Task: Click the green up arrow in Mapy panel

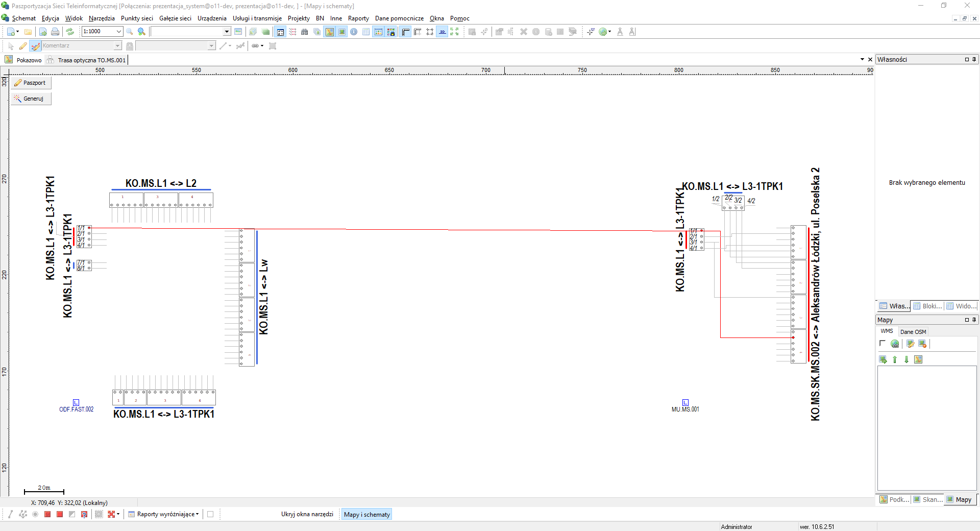Action: click(895, 359)
